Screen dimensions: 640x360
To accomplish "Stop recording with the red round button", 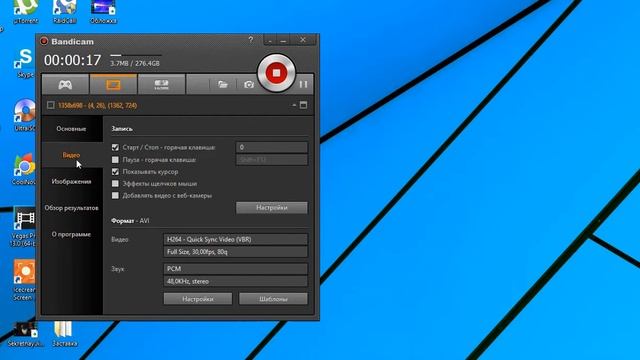I will coord(276,73).
